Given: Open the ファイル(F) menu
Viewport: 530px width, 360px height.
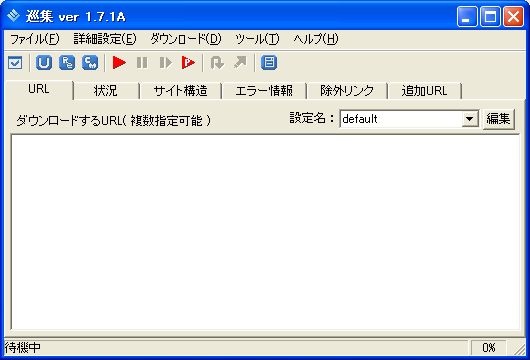Looking at the screenshot, I should coord(34,39).
